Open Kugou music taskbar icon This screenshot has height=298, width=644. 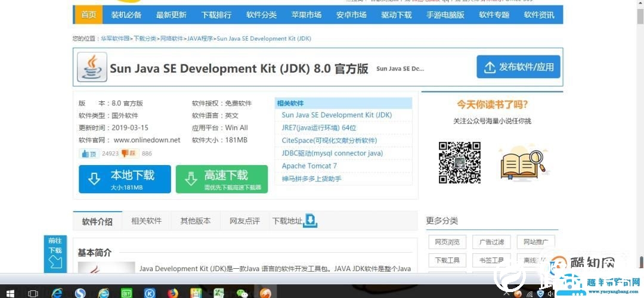pyautogui.click(x=150, y=293)
